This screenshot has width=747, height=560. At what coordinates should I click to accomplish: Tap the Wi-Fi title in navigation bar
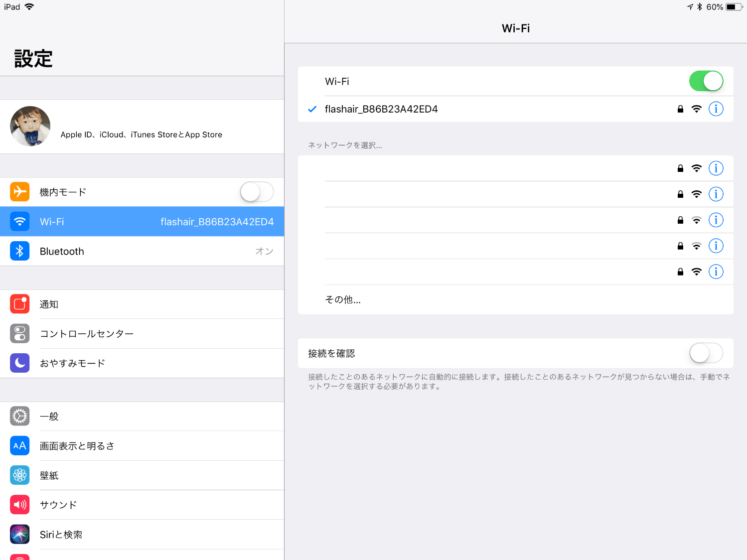pyautogui.click(x=516, y=28)
